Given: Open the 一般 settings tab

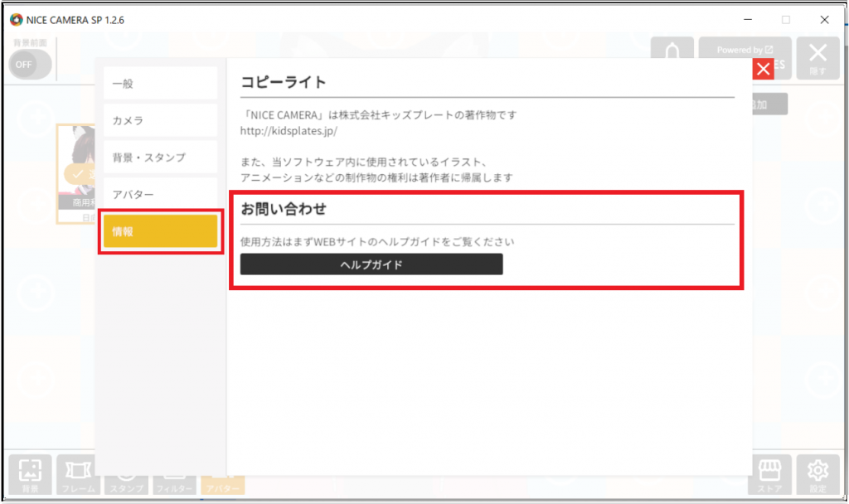Looking at the screenshot, I should [160, 84].
